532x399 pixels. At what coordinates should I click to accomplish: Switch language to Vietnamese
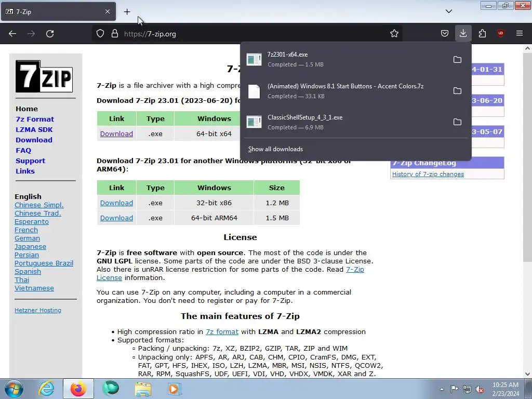point(34,288)
